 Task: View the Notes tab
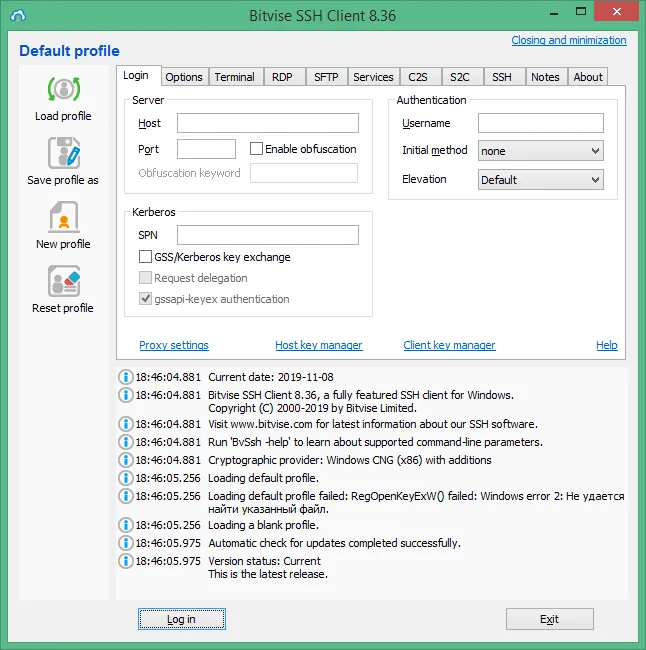[545, 77]
